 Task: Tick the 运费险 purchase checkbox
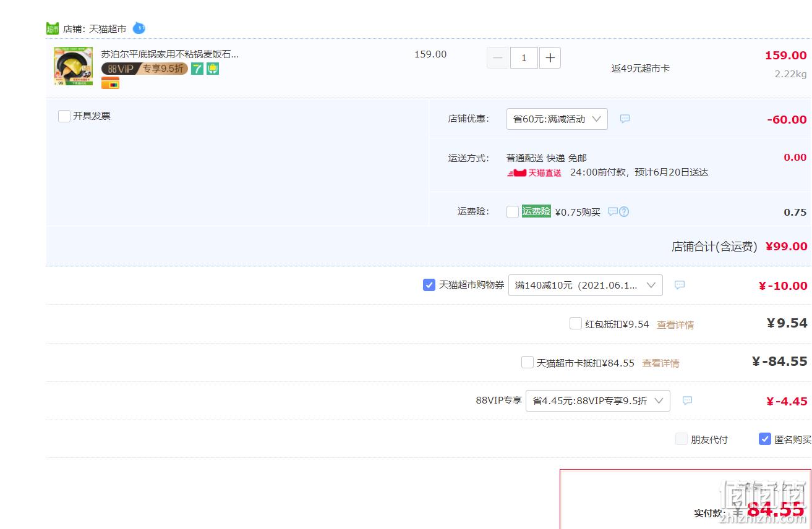(512, 212)
